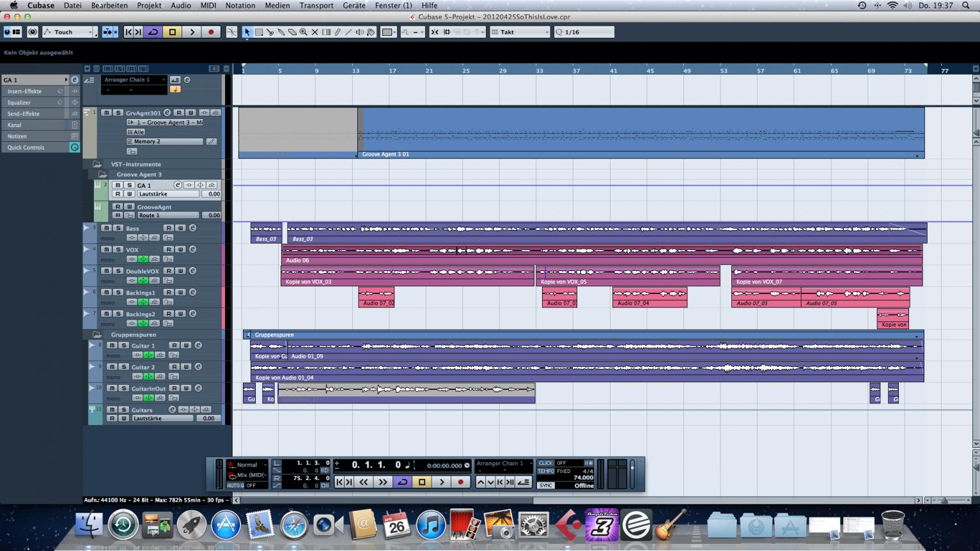The image size is (980, 551).
Task: Select the Range Selection tool
Action: pyautogui.click(x=259, y=32)
